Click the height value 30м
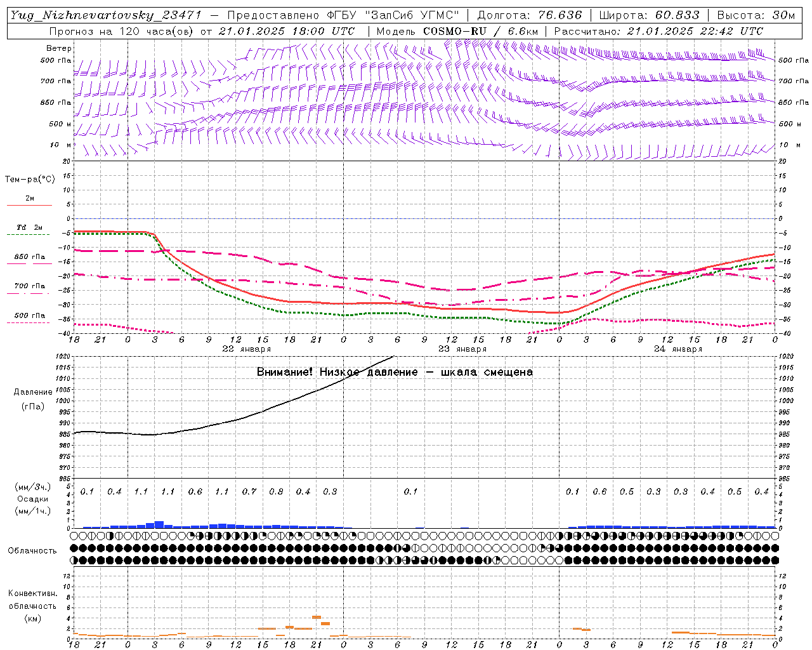812x650 pixels. tap(784, 15)
